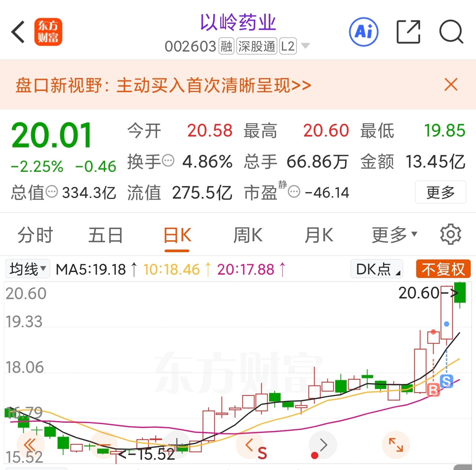Tap the 更多 quote details button
This screenshot has width=476, height=470.
[441, 192]
